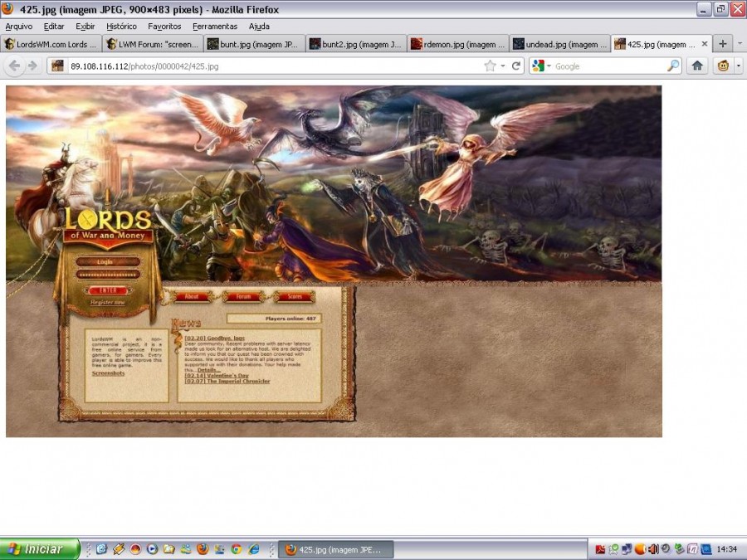
Task: Switch to the undead.jpg tab
Action: click(x=560, y=44)
